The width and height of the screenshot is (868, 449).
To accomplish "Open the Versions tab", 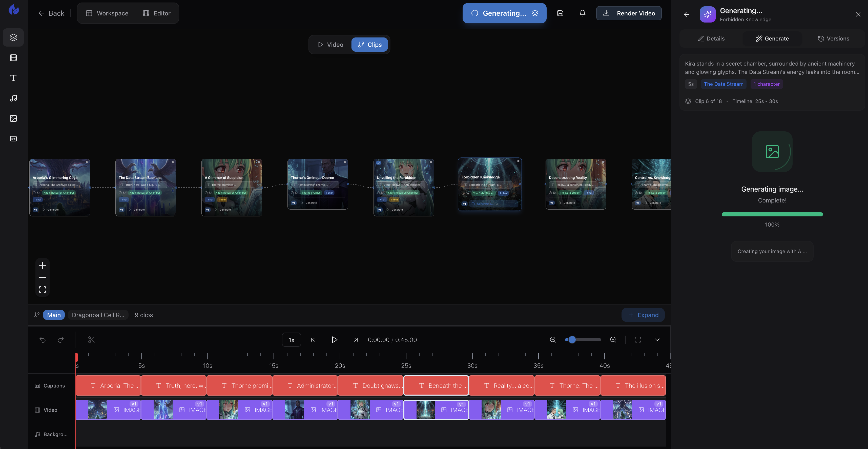I will click(x=833, y=38).
